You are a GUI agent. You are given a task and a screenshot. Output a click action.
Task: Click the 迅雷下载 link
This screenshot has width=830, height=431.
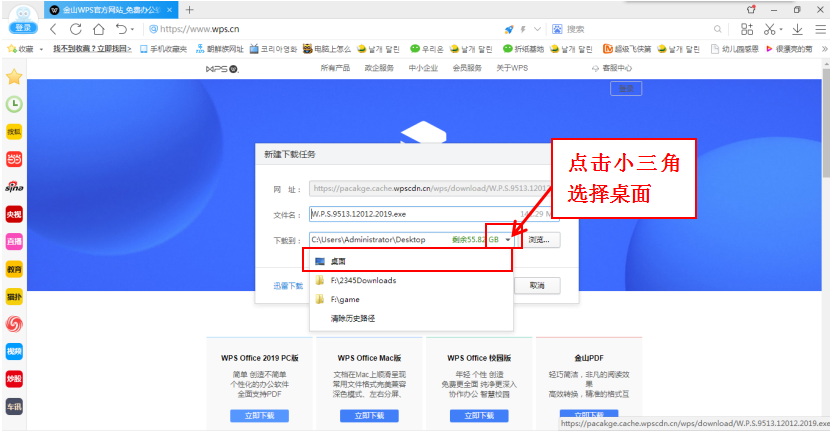pos(288,286)
